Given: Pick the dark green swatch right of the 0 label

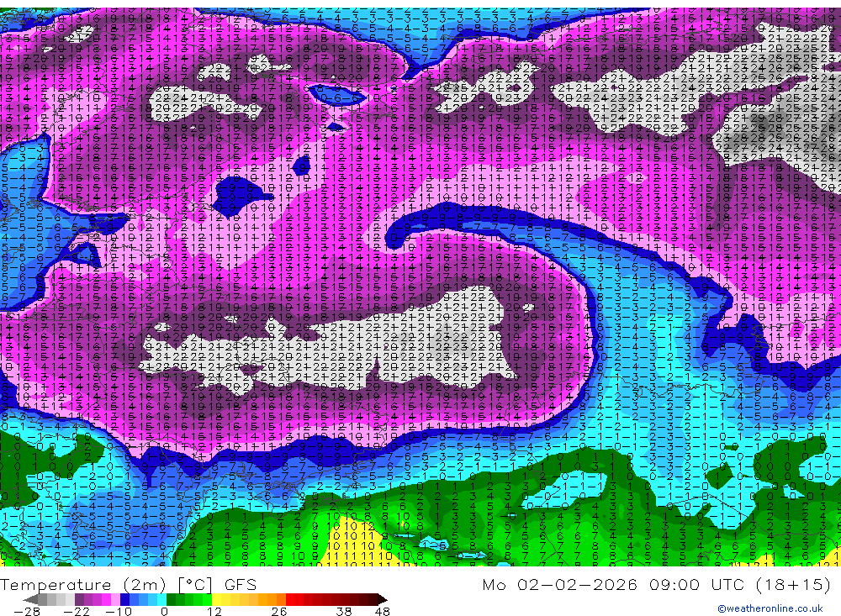Looking at the screenshot, I should click(171, 599).
